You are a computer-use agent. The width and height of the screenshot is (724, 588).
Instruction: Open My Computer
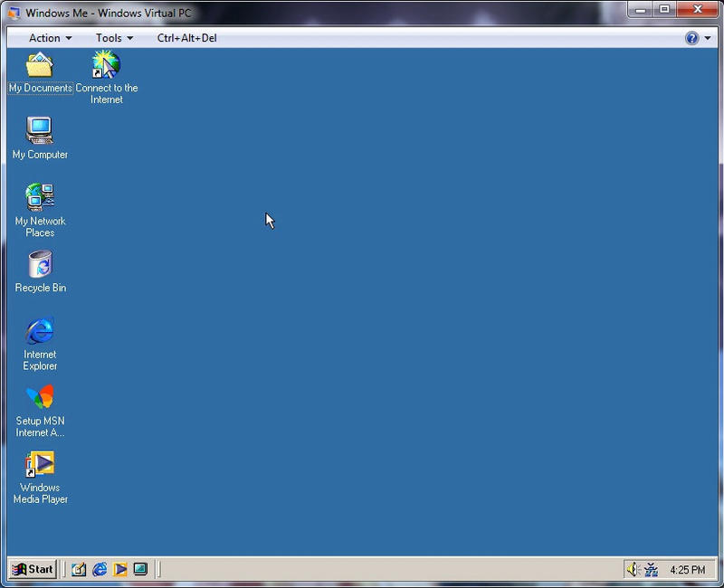tap(40, 131)
